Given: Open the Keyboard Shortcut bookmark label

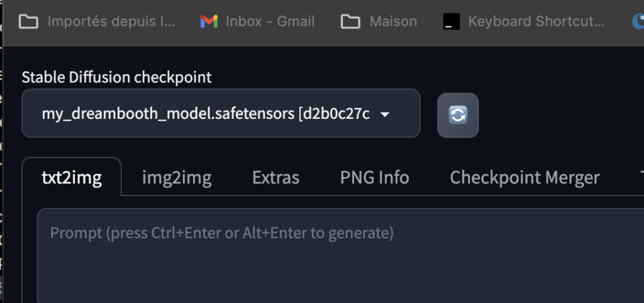Looking at the screenshot, I should pos(536,21).
